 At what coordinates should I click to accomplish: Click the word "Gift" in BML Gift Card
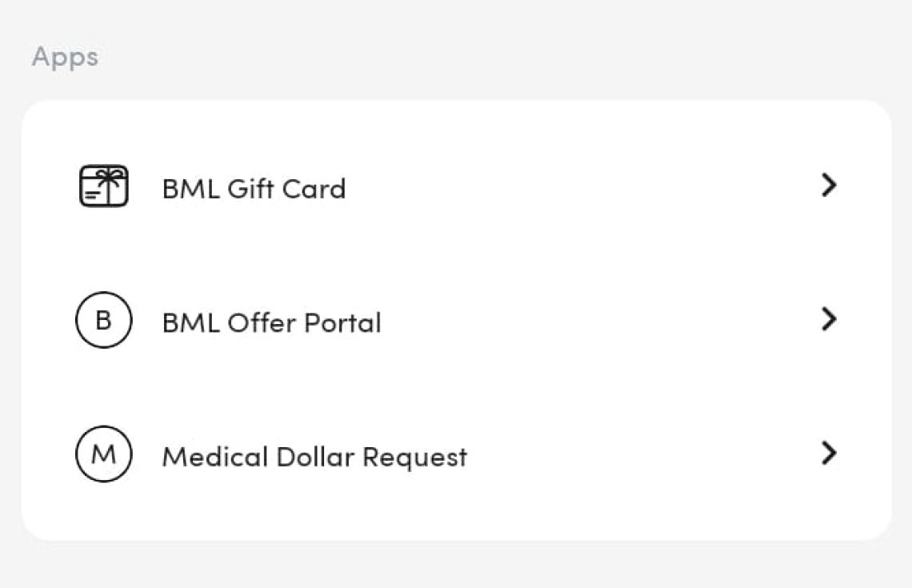[250, 189]
